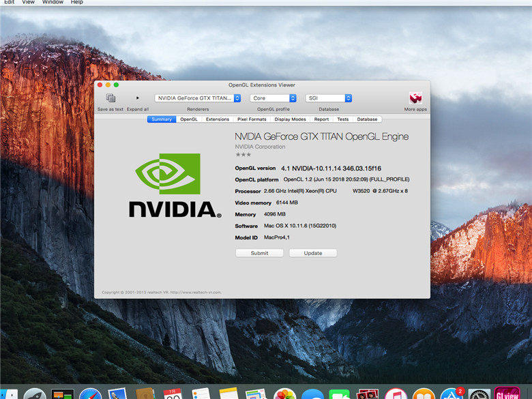Click the OpenCL 1.2 platform text
The height and width of the screenshot is (399, 532).
(346, 179)
